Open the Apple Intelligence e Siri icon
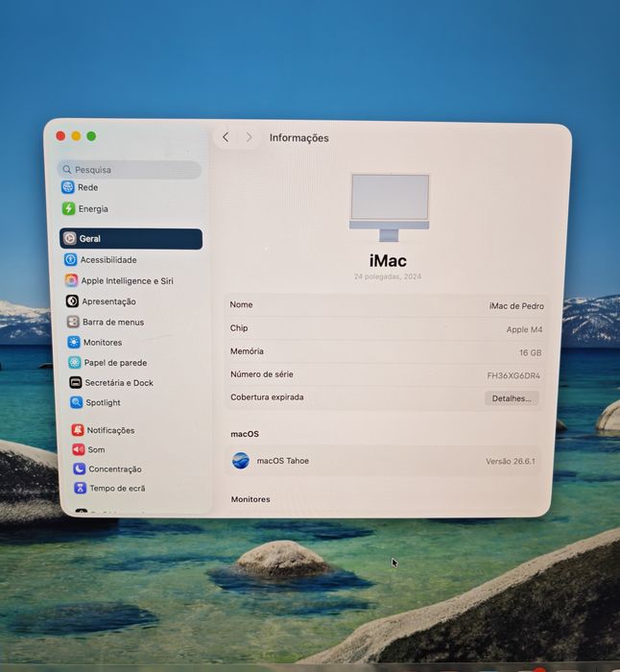620x672 pixels. pyautogui.click(x=72, y=280)
